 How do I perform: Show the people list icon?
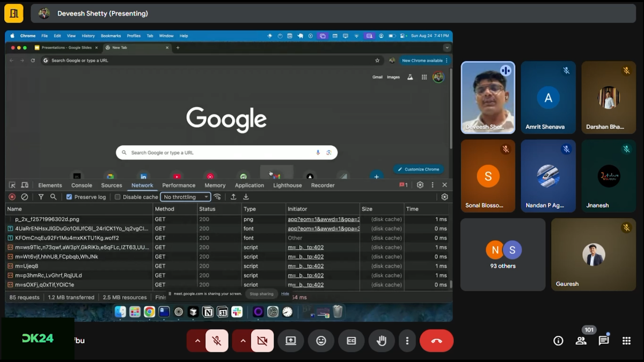[x=581, y=341]
